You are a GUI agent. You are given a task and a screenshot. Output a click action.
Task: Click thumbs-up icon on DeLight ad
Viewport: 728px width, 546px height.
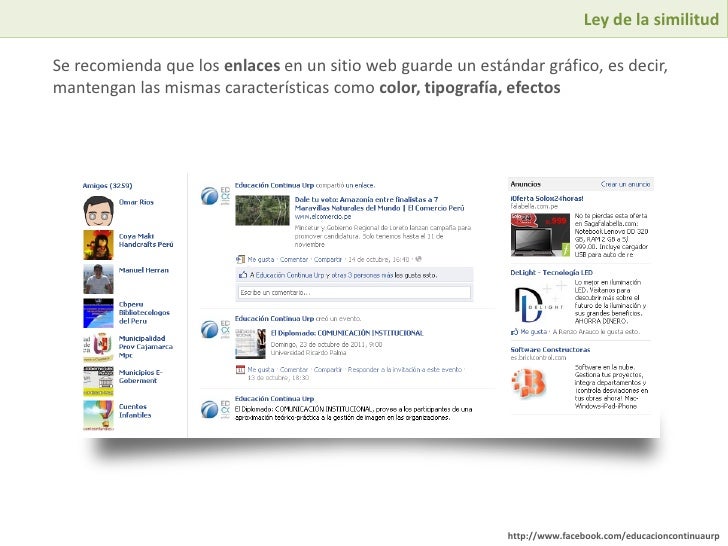coord(514,332)
